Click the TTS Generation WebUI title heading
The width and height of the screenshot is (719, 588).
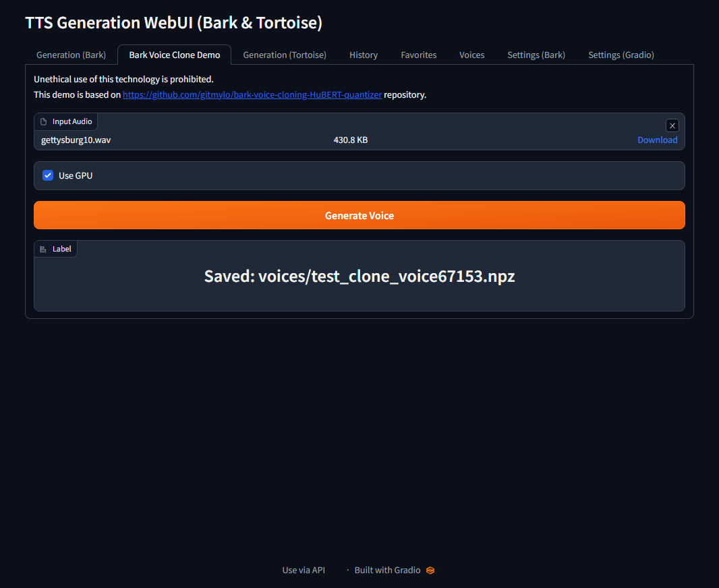point(174,22)
